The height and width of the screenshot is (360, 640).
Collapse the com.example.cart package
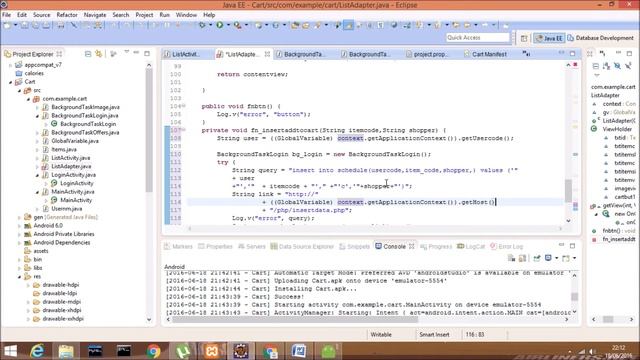(29, 99)
